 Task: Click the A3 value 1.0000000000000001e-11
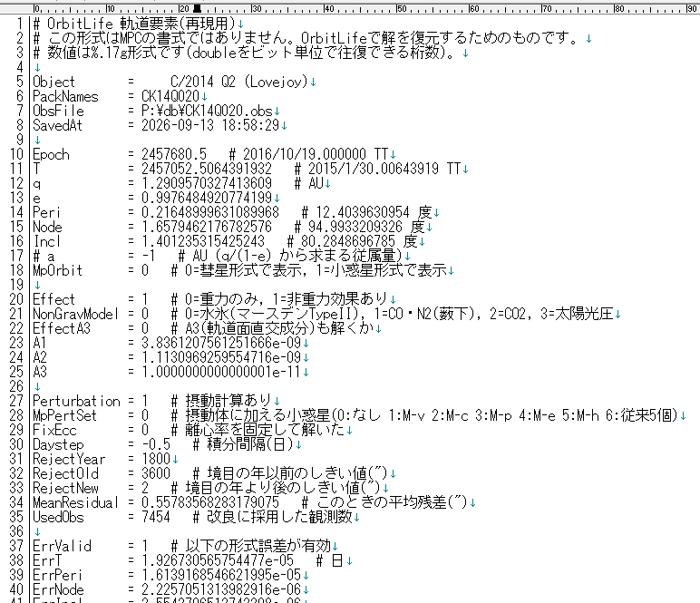coord(221,372)
